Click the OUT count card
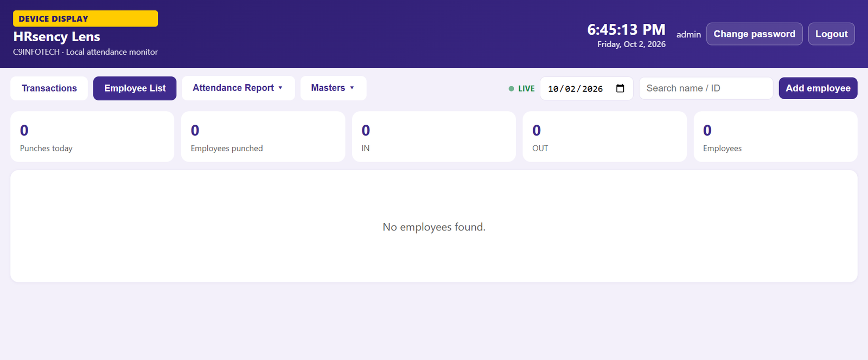The width and height of the screenshot is (868, 360). point(604,137)
